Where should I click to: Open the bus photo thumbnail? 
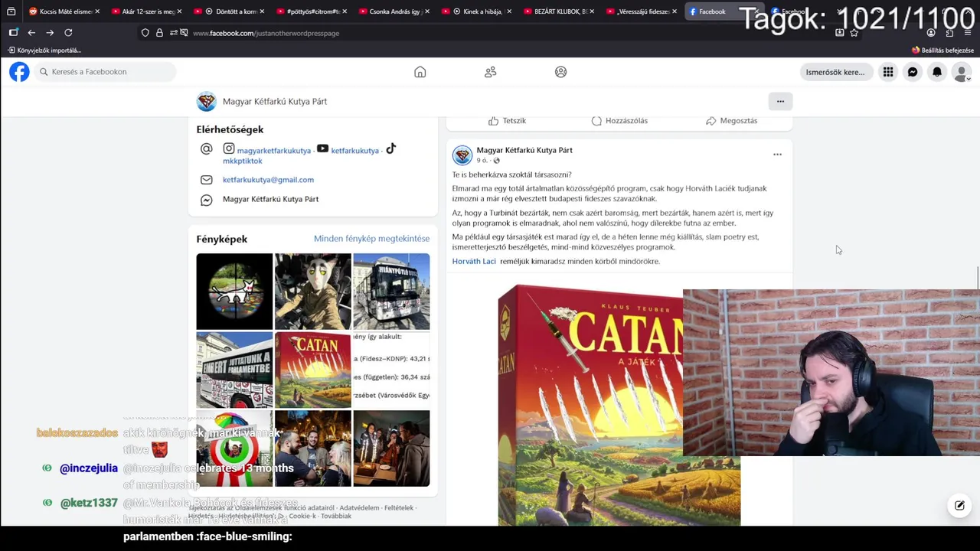[x=391, y=292]
